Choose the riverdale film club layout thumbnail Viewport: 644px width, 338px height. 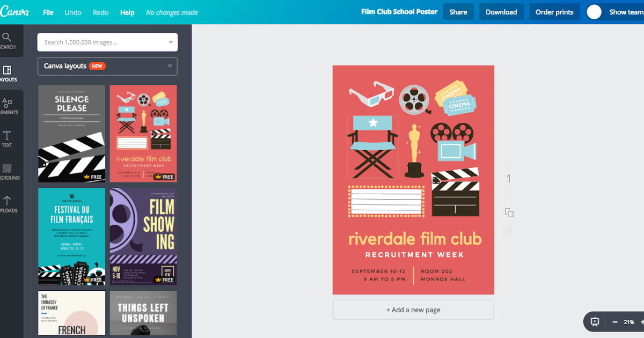pyautogui.click(x=143, y=134)
